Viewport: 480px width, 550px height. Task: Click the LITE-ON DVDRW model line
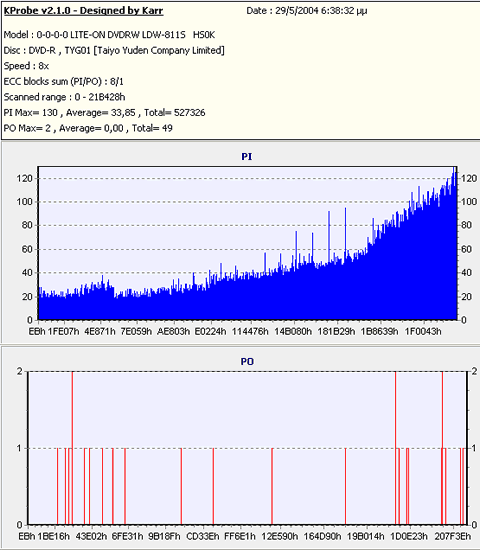[109, 35]
